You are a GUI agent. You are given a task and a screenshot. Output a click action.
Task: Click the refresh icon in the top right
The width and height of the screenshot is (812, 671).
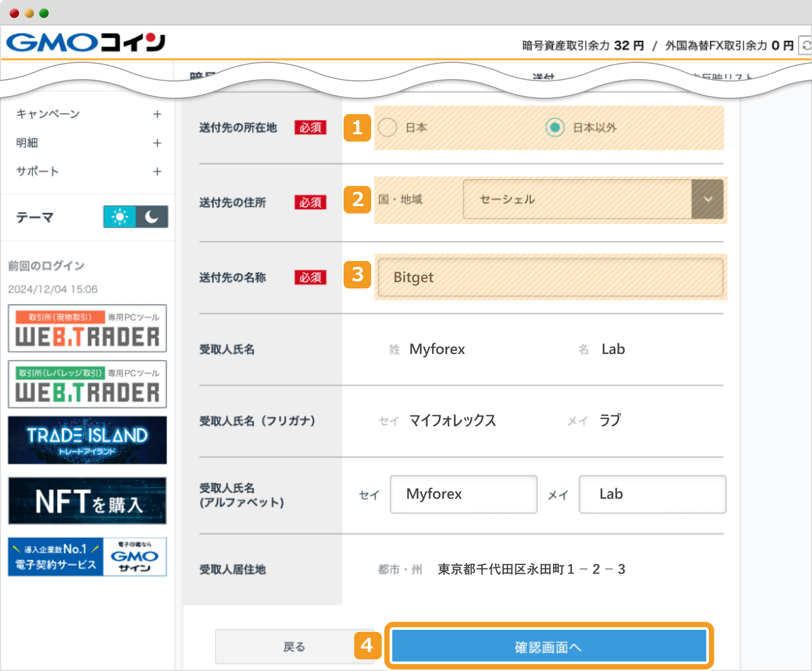pos(805,45)
